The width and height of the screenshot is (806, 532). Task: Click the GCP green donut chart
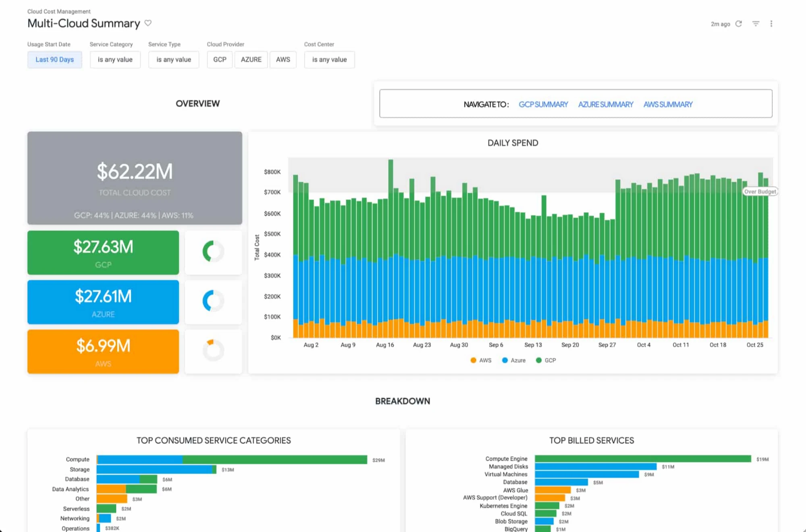(x=213, y=252)
